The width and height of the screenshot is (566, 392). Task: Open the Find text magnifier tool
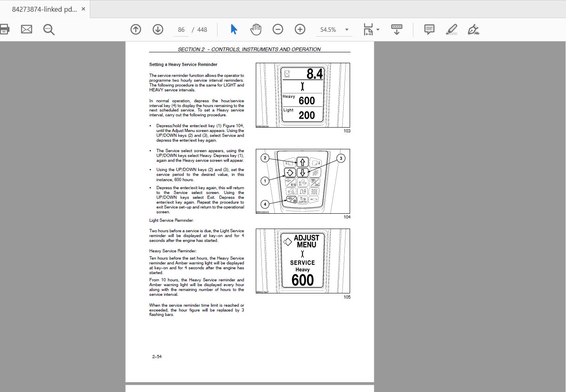click(49, 29)
